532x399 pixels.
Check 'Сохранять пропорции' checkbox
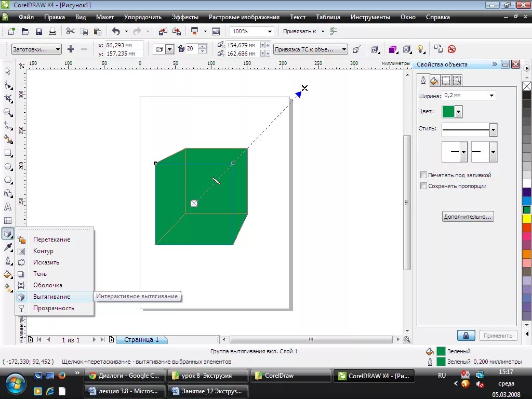click(x=423, y=185)
